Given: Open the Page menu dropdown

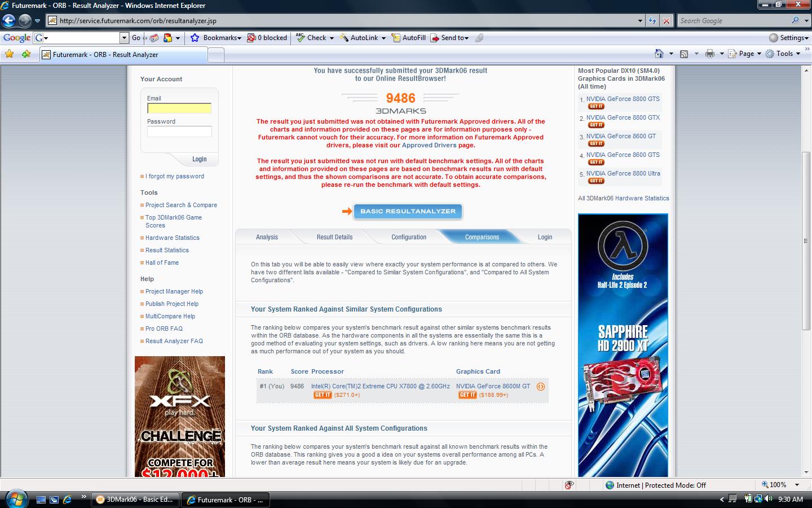Looking at the screenshot, I should click(x=759, y=54).
